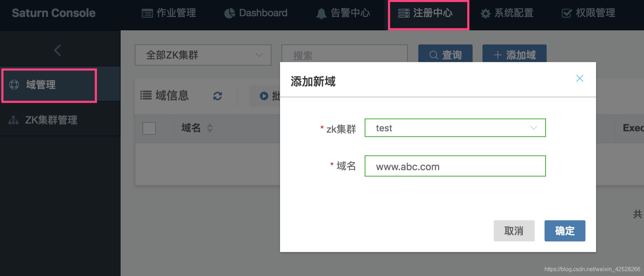Click the Saturn Console logo text
644x276 pixels.
tap(54, 13)
